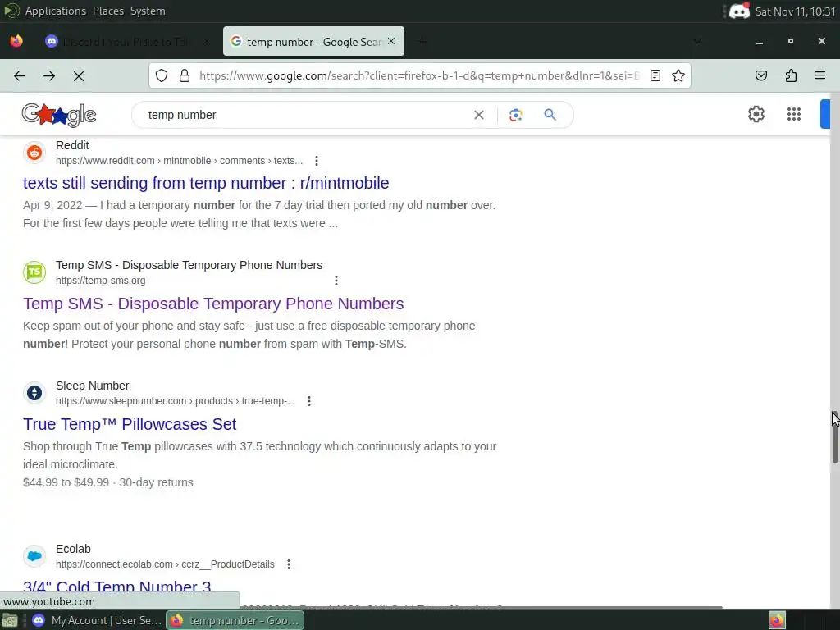Bookmark this page with the star
Image resolution: width=840 pixels, height=630 pixels.
[678, 75]
